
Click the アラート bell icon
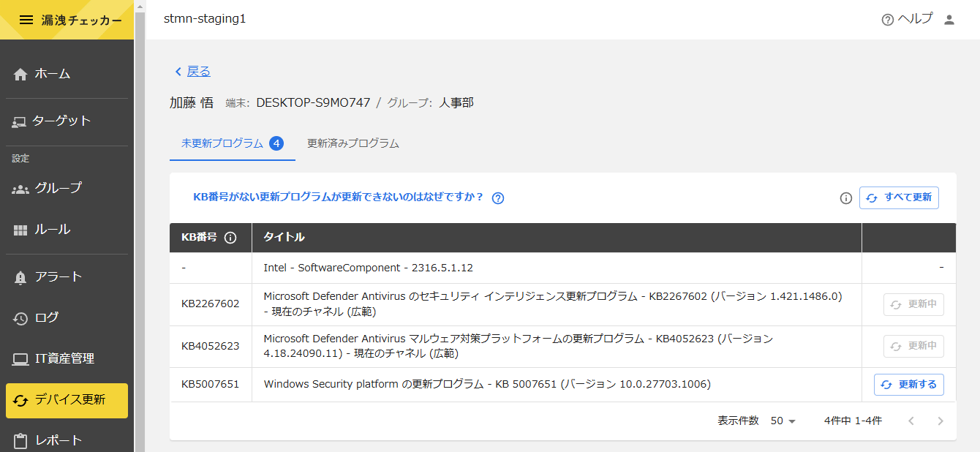pos(20,277)
